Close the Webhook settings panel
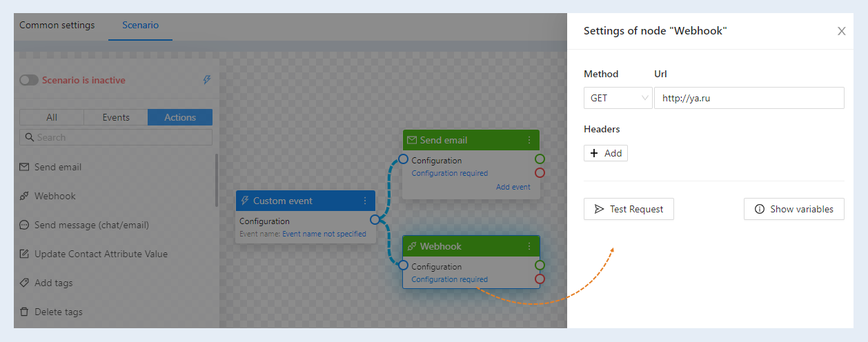This screenshot has width=868, height=342. [842, 31]
